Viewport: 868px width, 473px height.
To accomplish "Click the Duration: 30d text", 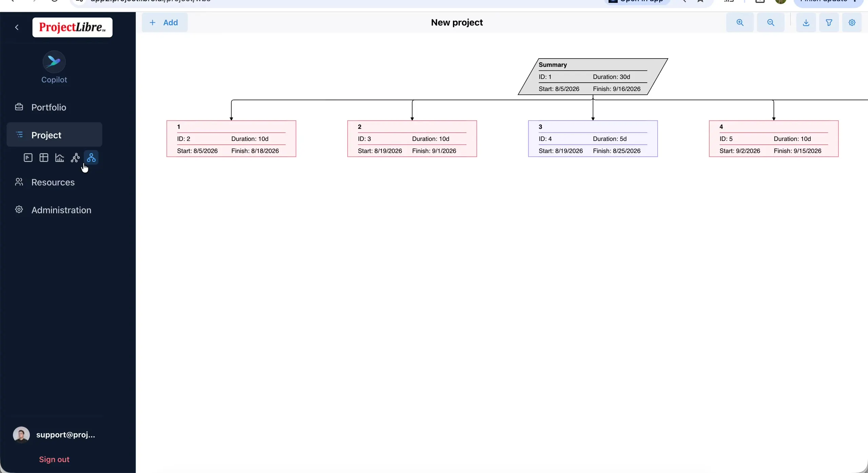I will click(x=611, y=77).
